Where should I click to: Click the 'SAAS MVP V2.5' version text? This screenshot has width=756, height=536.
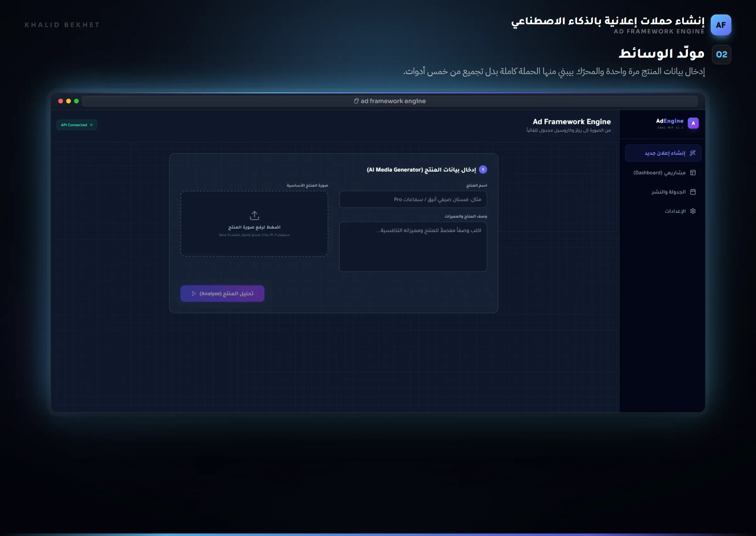670,128
